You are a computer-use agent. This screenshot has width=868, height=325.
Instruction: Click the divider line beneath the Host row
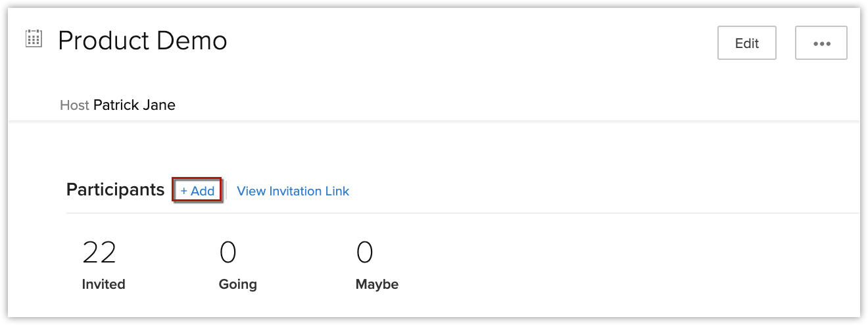[x=434, y=121]
